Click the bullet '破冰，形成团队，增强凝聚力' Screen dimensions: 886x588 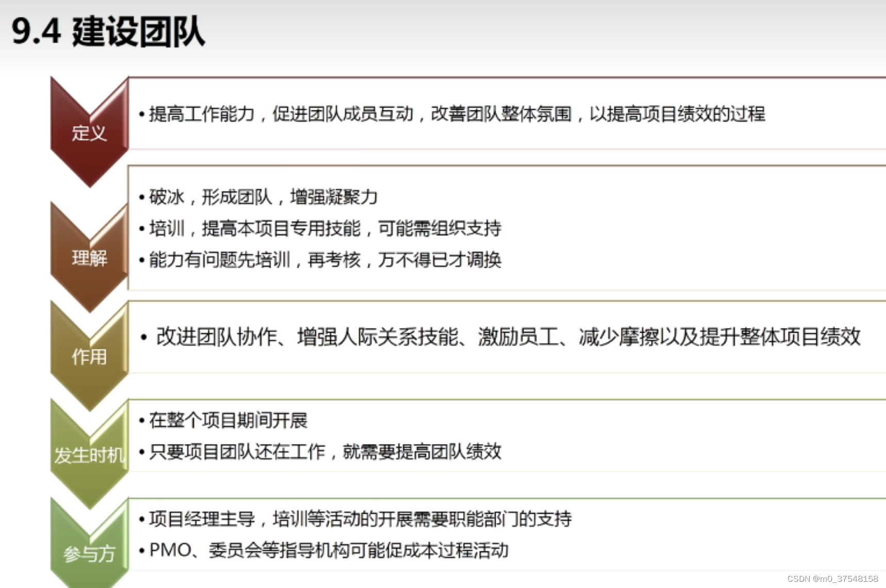tap(258, 197)
